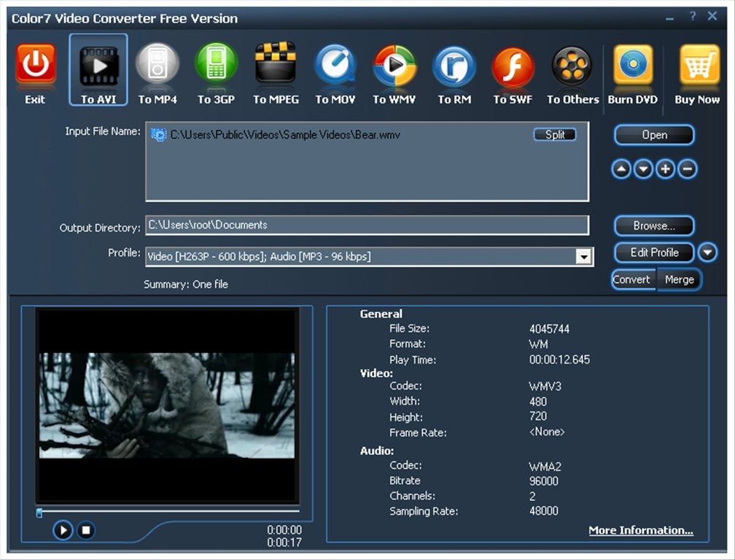Click Browse to choose output directory
Screen dimensions: 735x560
pos(654,226)
